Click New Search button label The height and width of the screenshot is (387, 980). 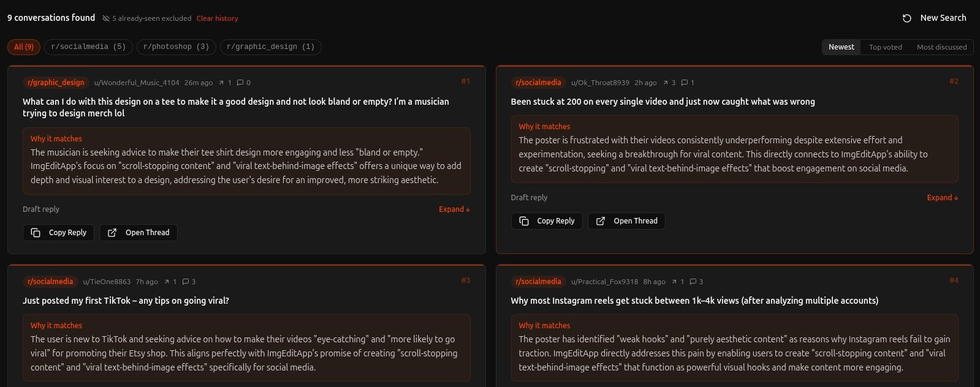coord(943,18)
